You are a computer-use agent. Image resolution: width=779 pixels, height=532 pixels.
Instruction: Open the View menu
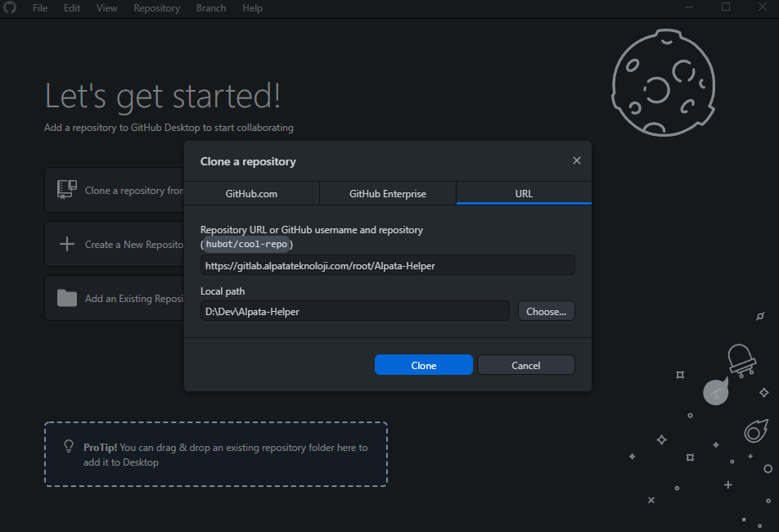(x=106, y=8)
